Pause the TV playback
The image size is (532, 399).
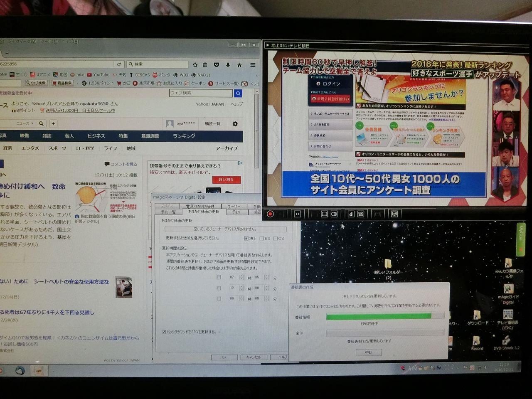click(298, 214)
